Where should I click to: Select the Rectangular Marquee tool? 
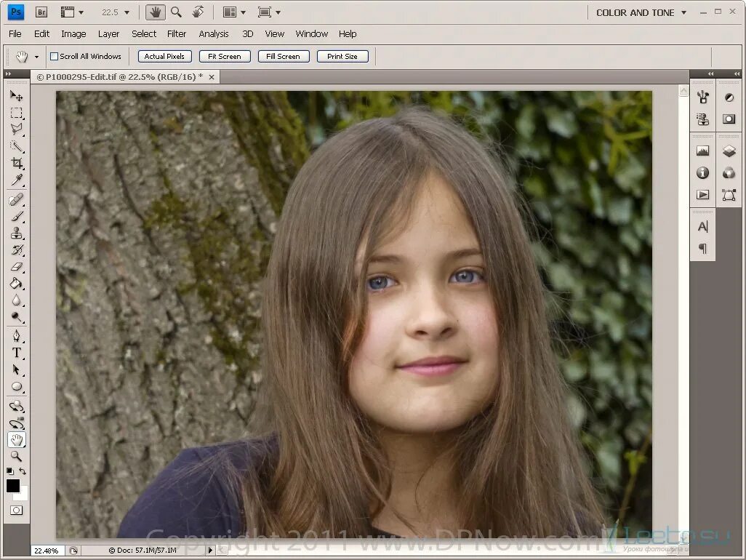tap(17, 113)
